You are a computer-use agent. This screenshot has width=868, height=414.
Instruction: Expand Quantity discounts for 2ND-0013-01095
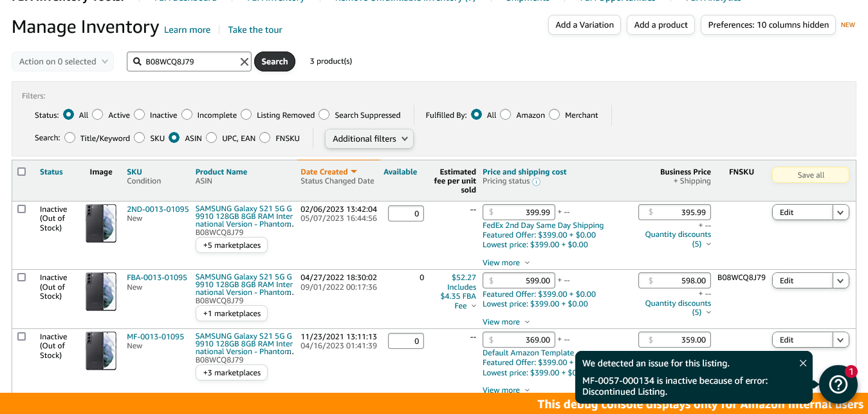(678, 240)
